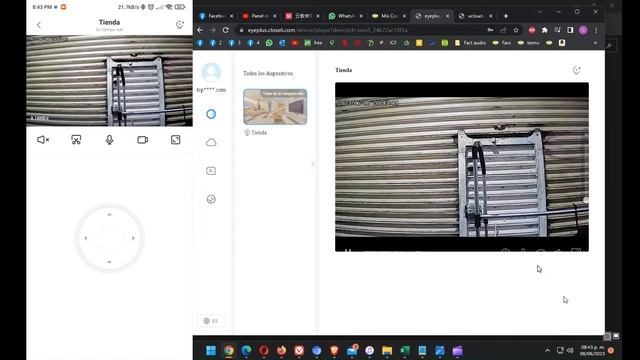The image size is (640, 360).
Task: Open Excel from the taskbar
Action: tap(404, 351)
